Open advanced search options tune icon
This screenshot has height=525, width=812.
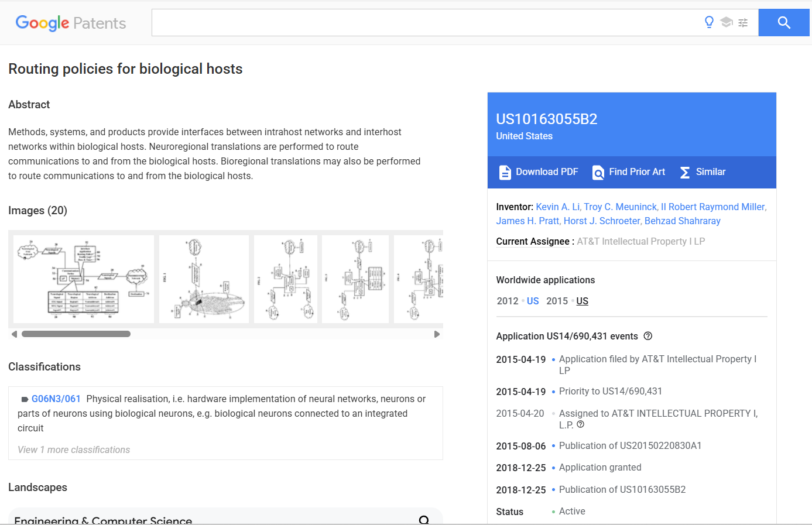coord(743,23)
